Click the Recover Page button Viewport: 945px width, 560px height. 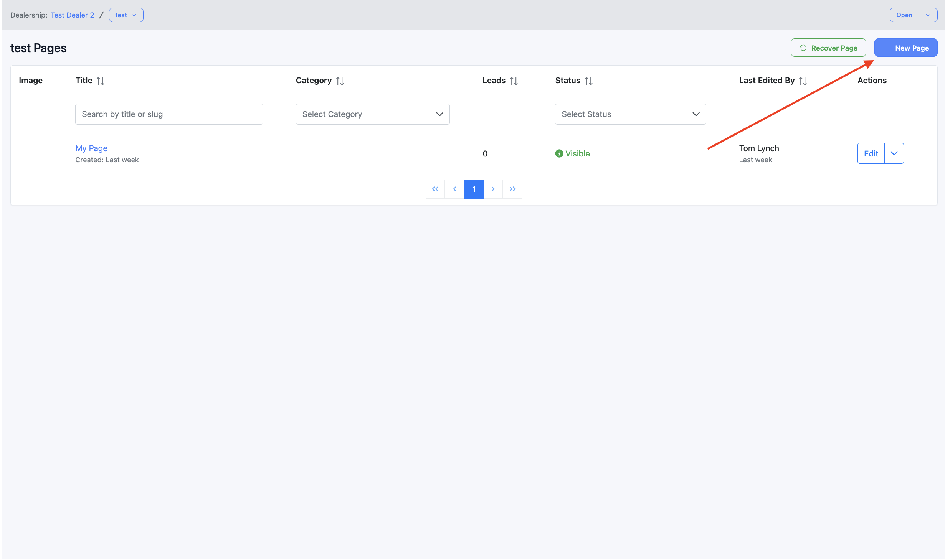pos(828,48)
